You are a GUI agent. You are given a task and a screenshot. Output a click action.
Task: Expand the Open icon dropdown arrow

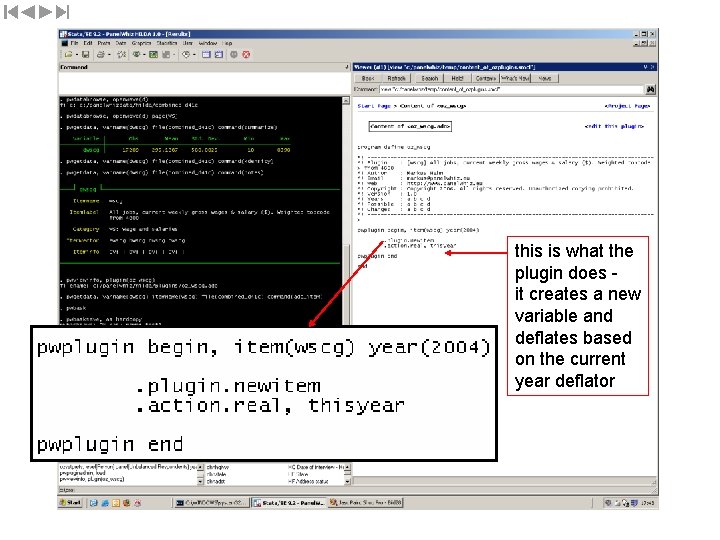(x=76, y=55)
